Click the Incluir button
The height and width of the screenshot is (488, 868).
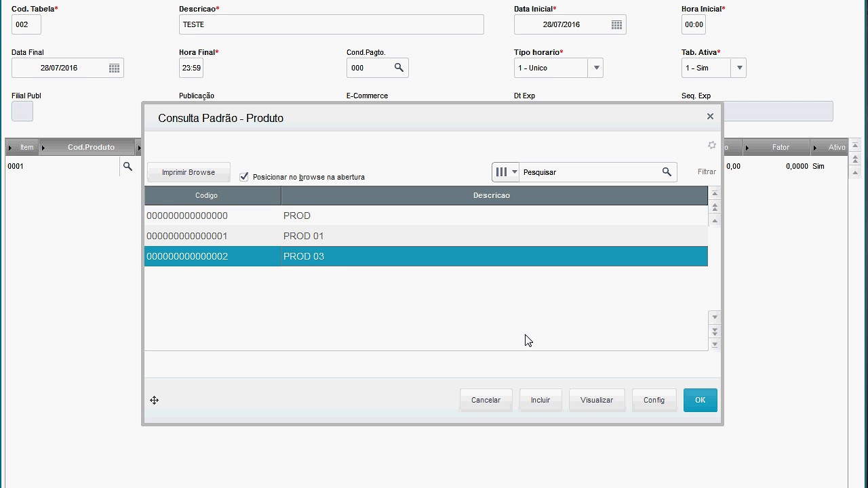(x=540, y=400)
